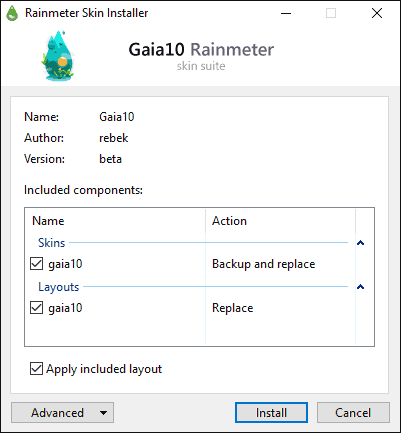The width and height of the screenshot is (401, 433).
Task: Click the Rainmeter raindrop icon in title bar
Action: pyautogui.click(x=12, y=13)
